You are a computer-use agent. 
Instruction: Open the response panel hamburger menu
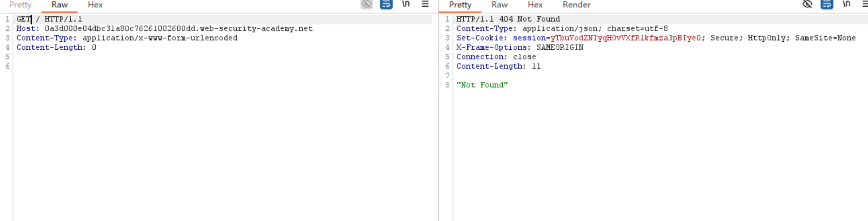(x=864, y=4)
